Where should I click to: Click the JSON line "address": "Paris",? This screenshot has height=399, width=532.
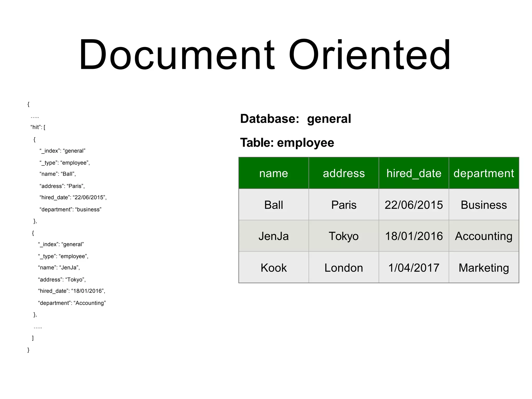62,186
